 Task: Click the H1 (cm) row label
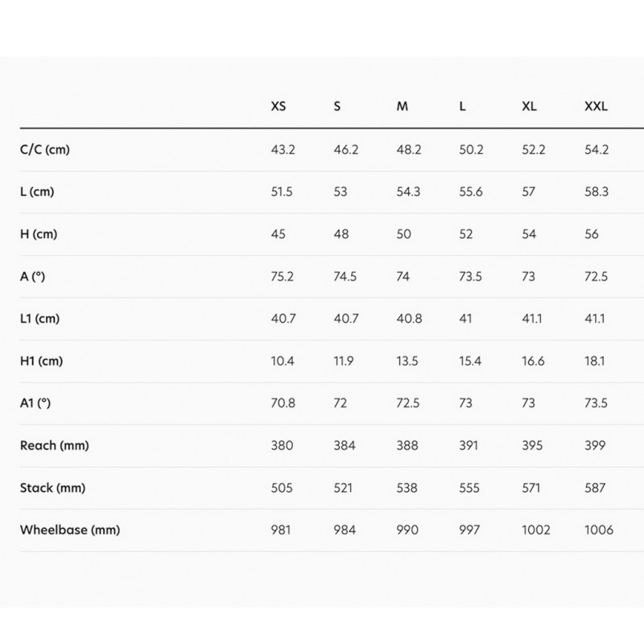tap(41, 361)
